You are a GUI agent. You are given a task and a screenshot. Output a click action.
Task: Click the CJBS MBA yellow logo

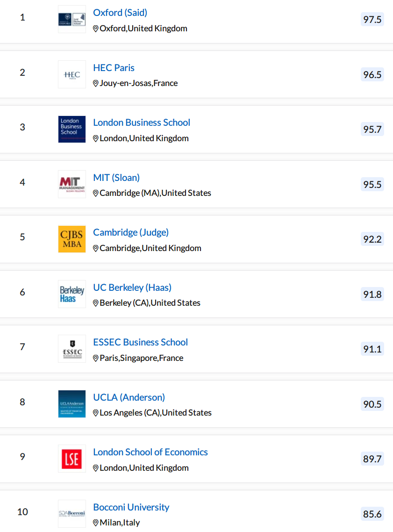click(x=72, y=239)
